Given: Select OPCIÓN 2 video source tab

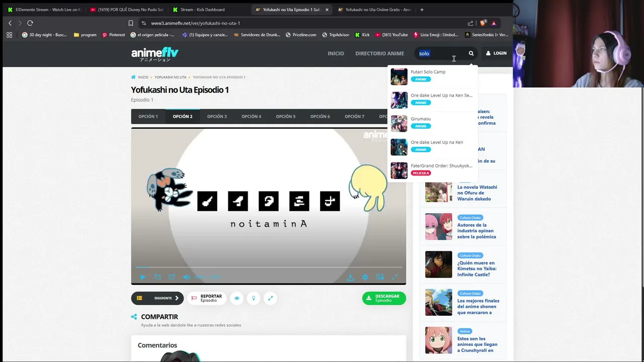Looking at the screenshot, I should (183, 116).
